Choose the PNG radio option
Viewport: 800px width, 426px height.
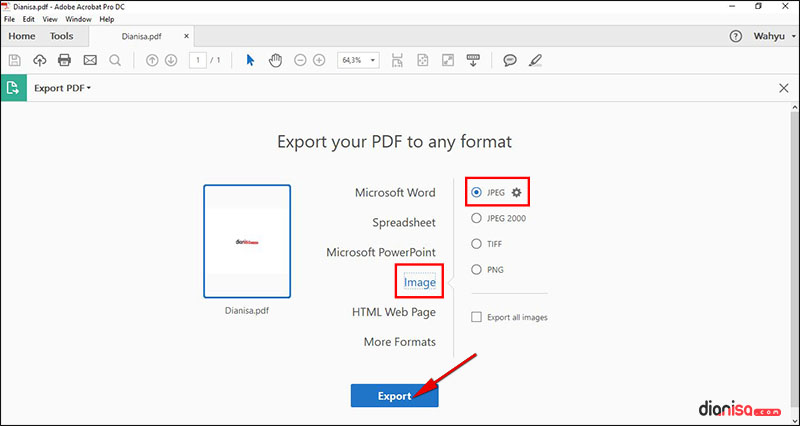(476, 269)
